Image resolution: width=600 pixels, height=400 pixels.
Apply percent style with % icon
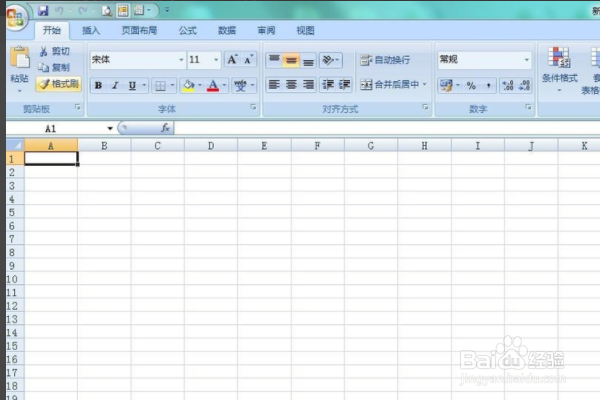tap(471, 85)
